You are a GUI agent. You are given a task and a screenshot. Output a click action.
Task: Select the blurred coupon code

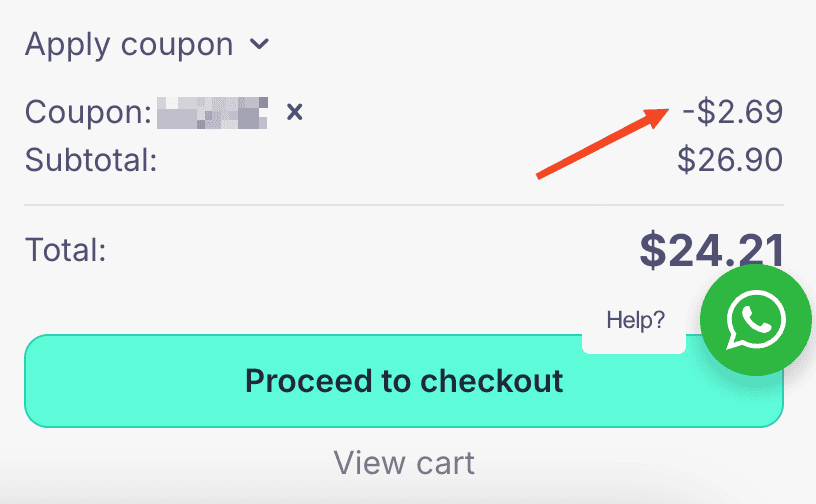click(x=212, y=111)
